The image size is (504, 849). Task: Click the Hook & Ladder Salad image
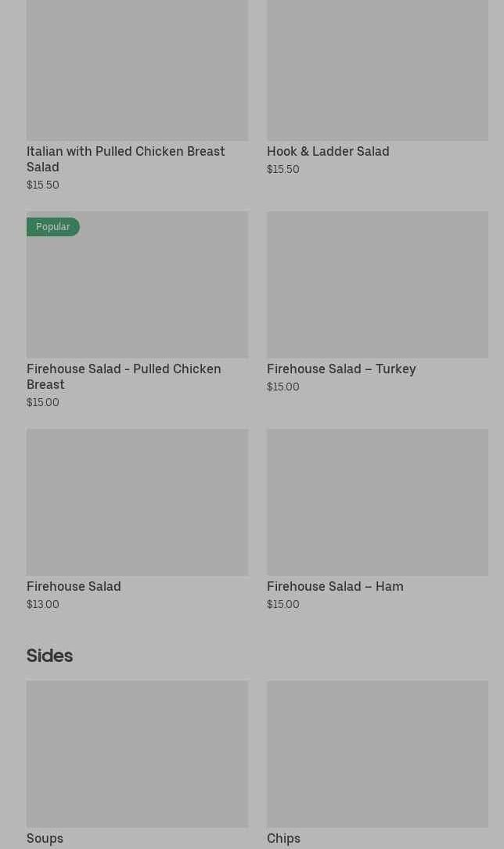pyautogui.click(x=377, y=70)
